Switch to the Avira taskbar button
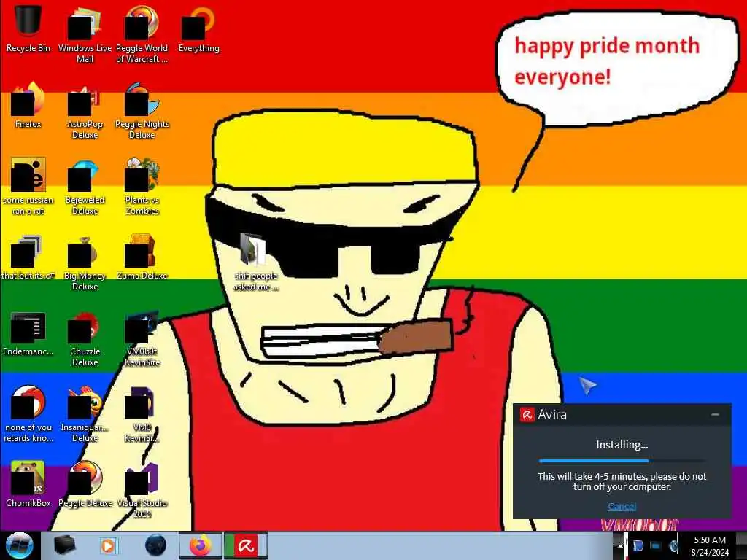This screenshot has height=560, width=747. pos(246,545)
